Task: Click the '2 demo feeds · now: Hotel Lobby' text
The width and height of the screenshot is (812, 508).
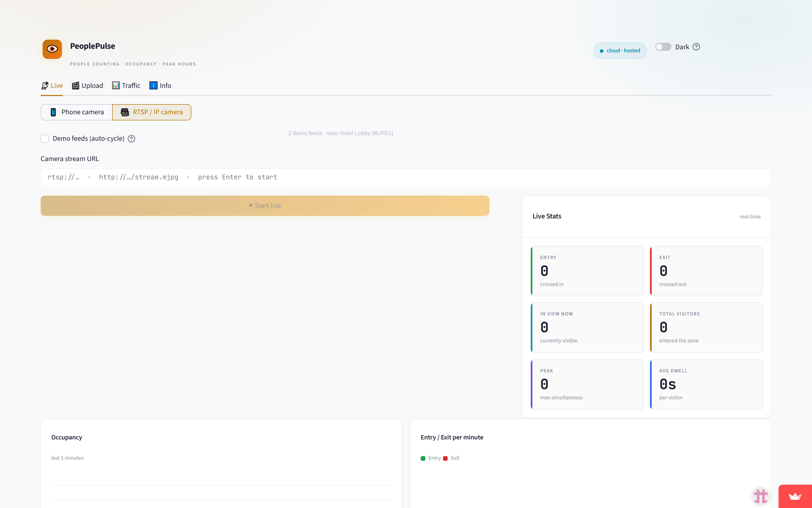Action: tap(341, 133)
